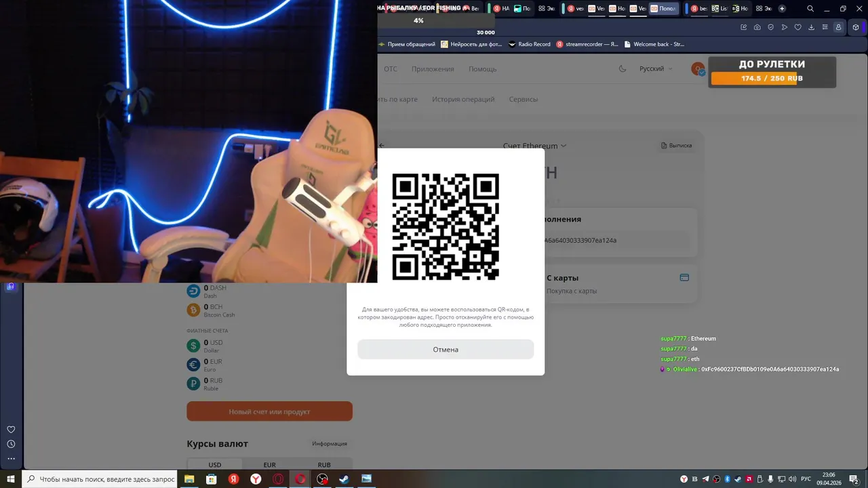Viewport: 868px width, 488px height.
Task: Open the Welcome back - Str... bookmark
Action: coord(654,44)
